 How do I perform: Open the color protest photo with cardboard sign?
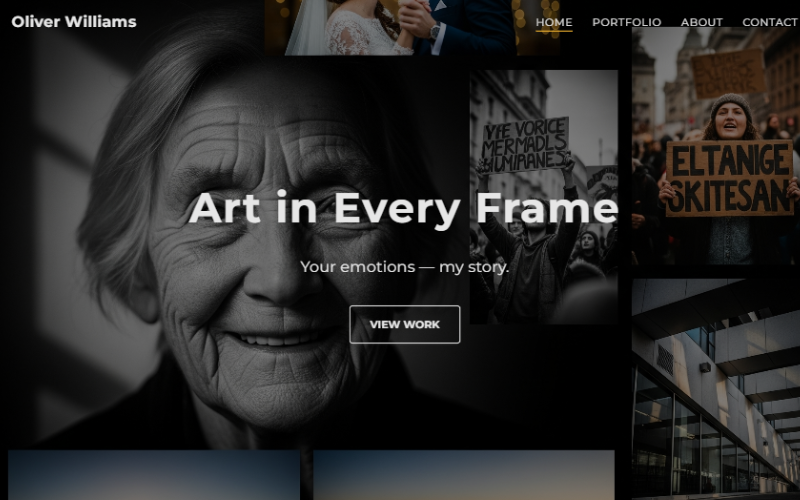716,146
